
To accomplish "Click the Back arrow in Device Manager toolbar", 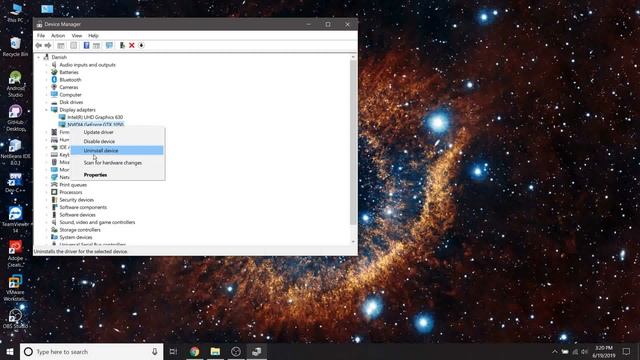I will click(x=39, y=45).
